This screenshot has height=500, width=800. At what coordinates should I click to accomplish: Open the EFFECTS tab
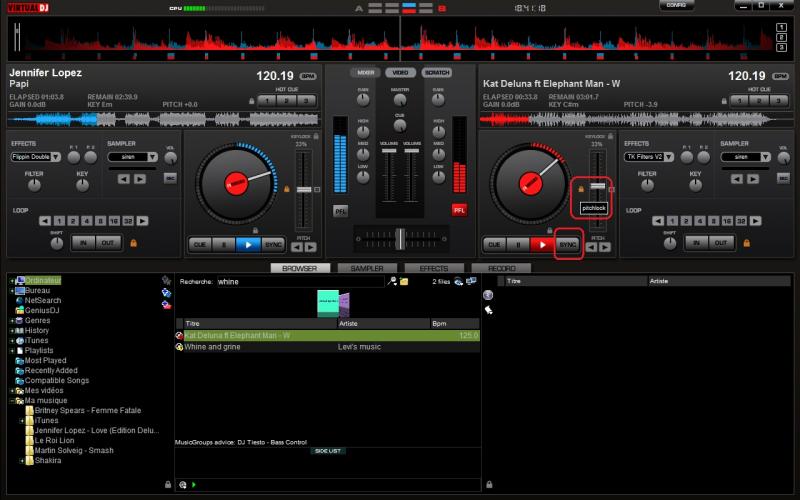[x=433, y=269]
